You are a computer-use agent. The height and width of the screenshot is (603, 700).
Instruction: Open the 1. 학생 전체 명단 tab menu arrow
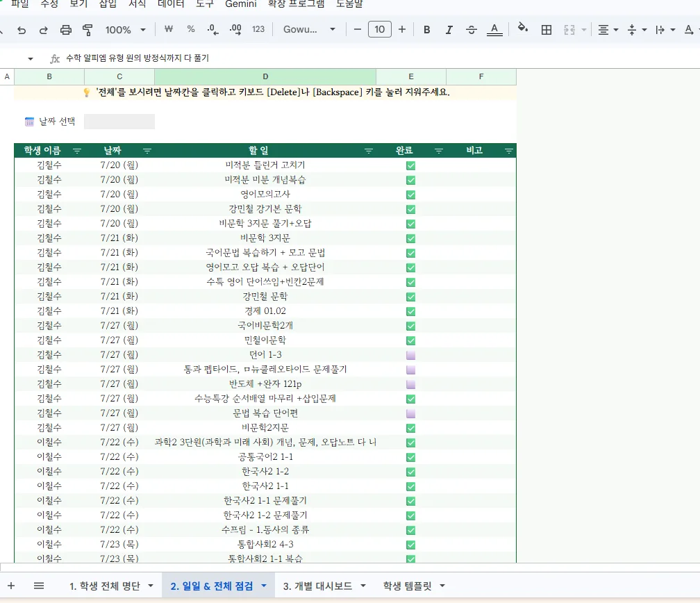click(x=151, y=586)
